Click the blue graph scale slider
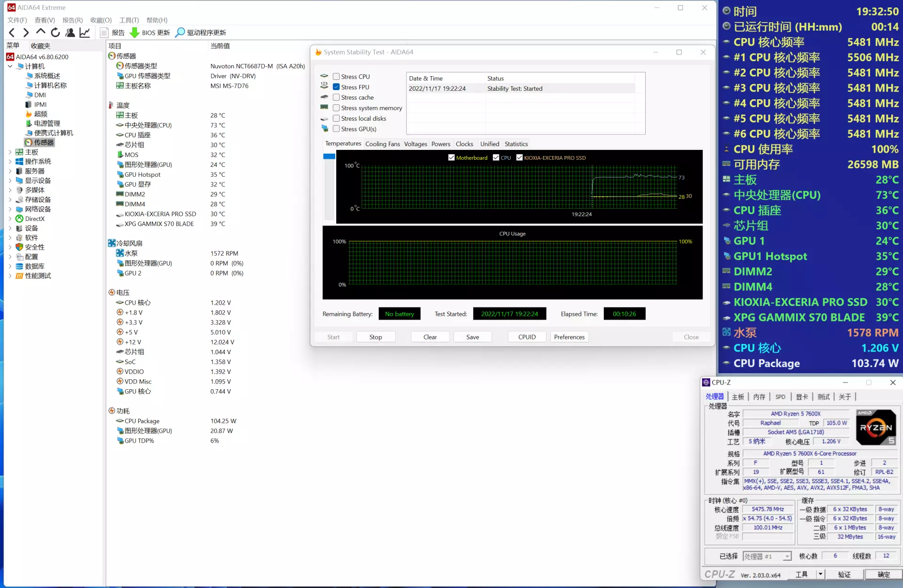This screenshot has width=903, height=588. [x=329, y=157]
